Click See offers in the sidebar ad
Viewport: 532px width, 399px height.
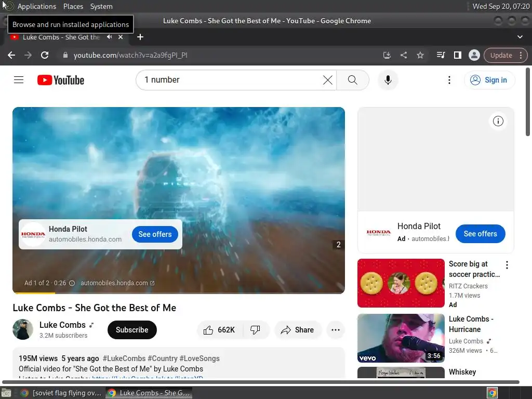coord(480,234)
